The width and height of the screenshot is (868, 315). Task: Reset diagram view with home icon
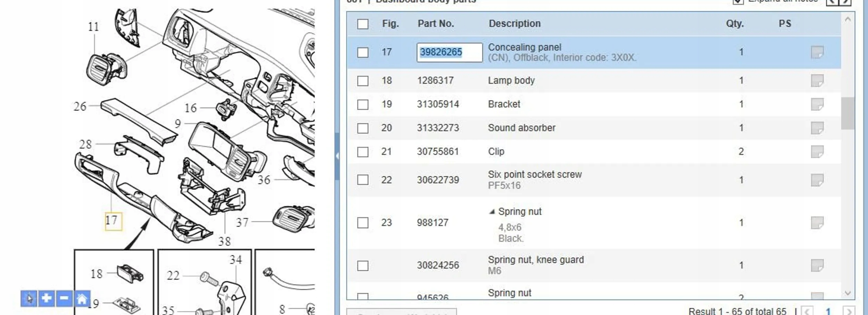click(x=82, y=298)
